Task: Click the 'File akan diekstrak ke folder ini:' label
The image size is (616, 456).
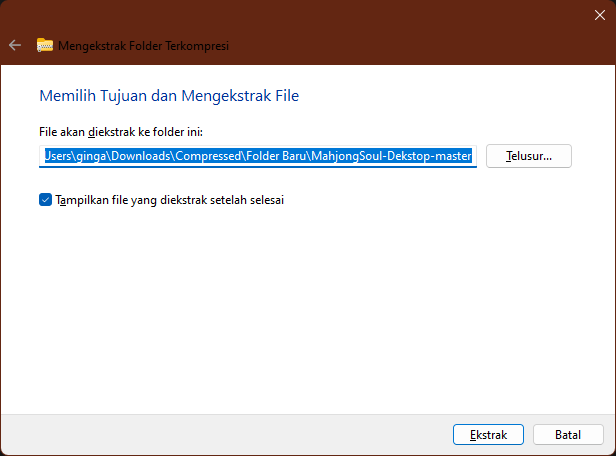Action: pyautogui.click(x=120, y=131)
